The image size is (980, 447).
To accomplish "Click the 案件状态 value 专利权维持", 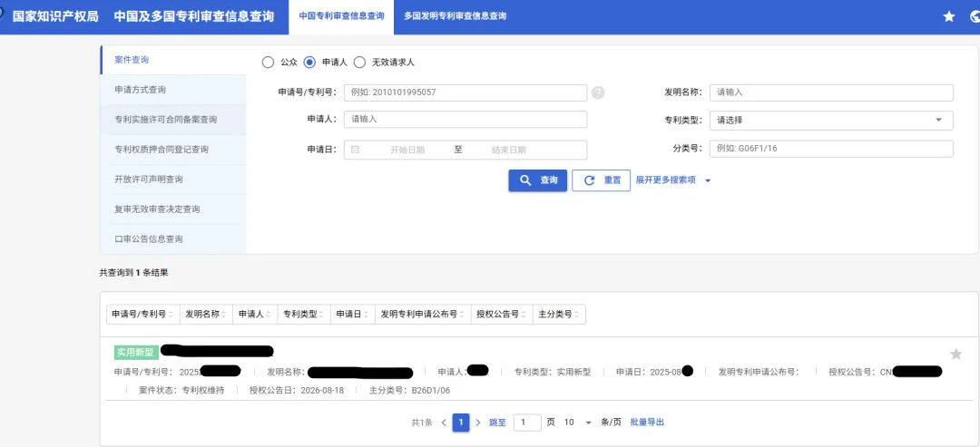I will pos(202,391).
